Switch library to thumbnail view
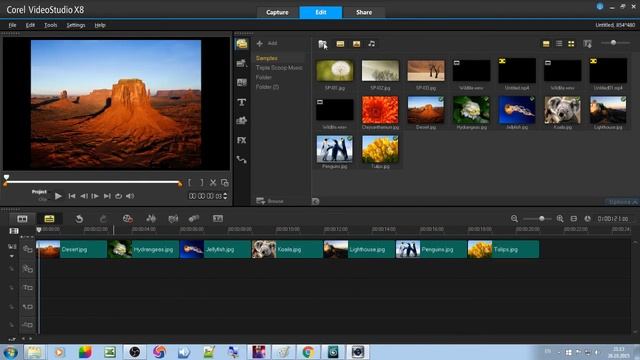This screenshot has width=640, height=360. [x=571, y=44]
